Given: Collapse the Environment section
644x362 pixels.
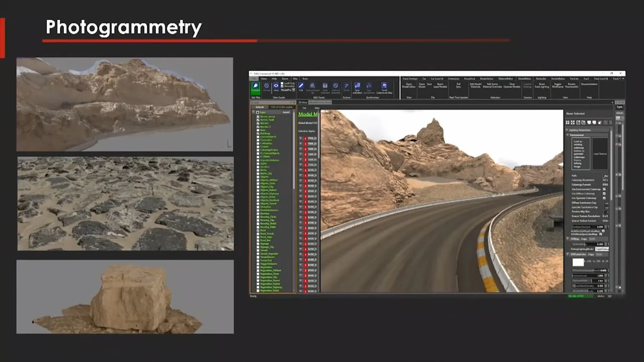Looking at the screenshot, I should [568, 135].
